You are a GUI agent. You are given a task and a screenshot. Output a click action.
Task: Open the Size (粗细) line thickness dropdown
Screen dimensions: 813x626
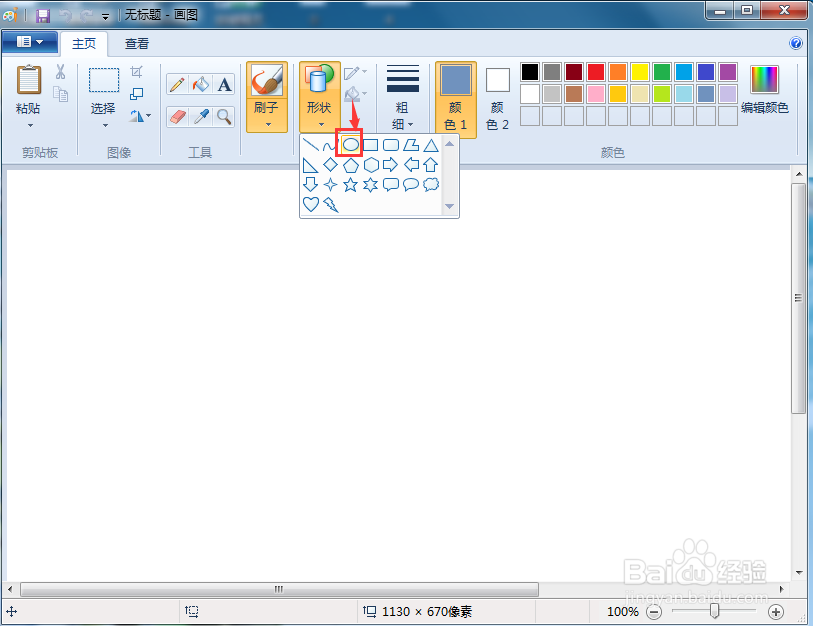click(x=403, y=99)
